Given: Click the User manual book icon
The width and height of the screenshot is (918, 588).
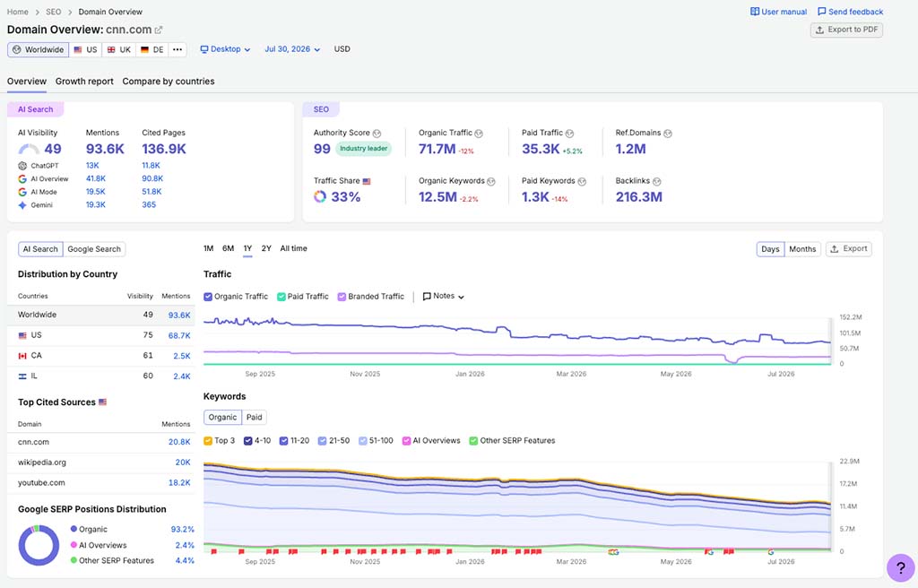Looking at the screenshot, I should (x=755, y=11).
